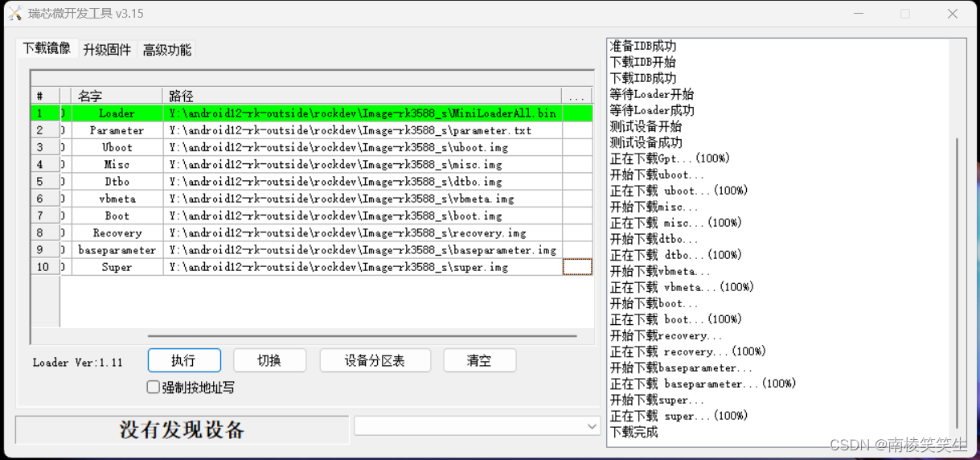Click the boot.img path cell
Image resolution: width=980 pixels, height=460 pixels.
[363, 216]
